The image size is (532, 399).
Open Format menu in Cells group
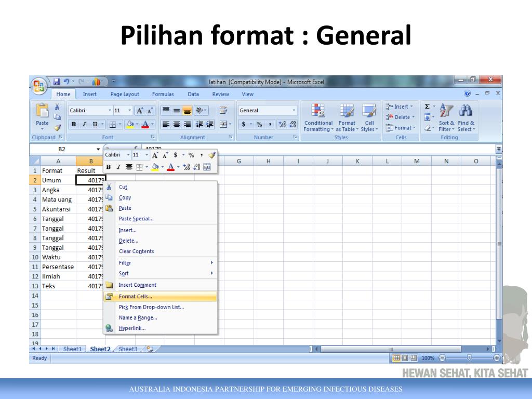point(401,128)
